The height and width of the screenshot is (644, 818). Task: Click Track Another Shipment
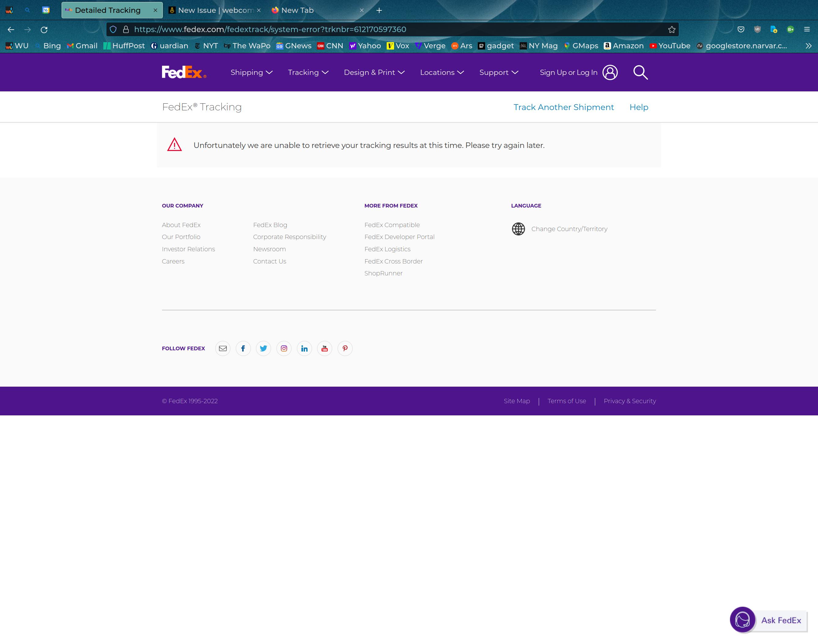pyautogui.click(x=563, y=107)
